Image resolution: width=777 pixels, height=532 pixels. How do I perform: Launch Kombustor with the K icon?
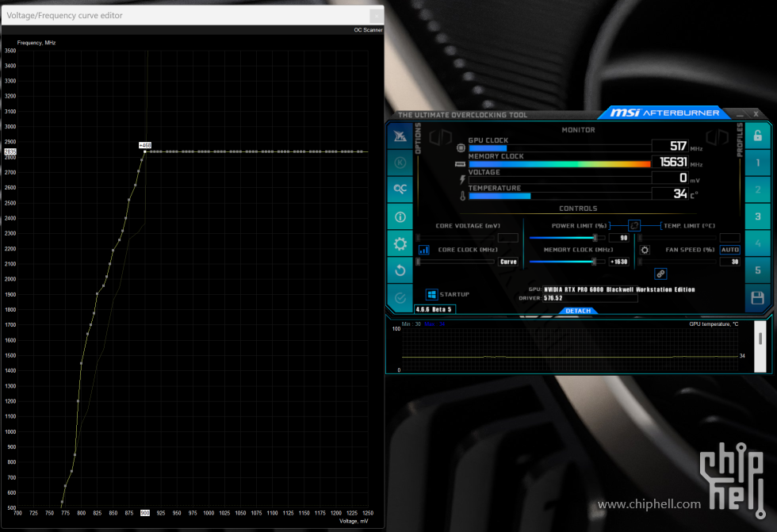(400, 163)
